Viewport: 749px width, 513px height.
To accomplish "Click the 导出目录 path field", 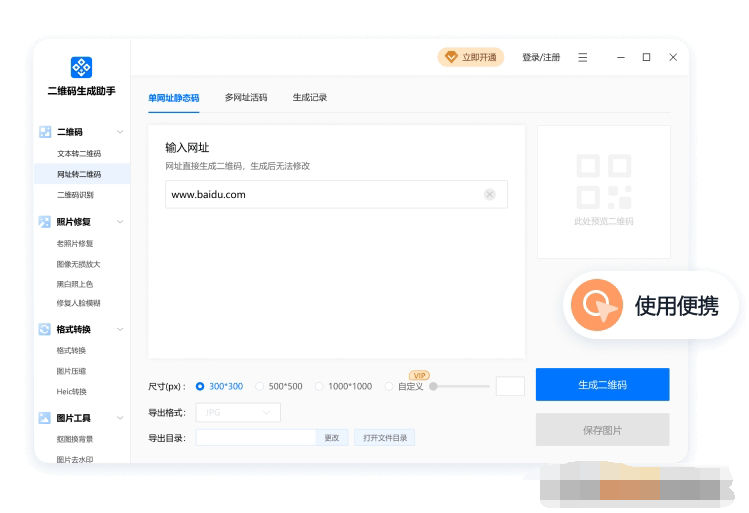I will [x=256, y=438].
